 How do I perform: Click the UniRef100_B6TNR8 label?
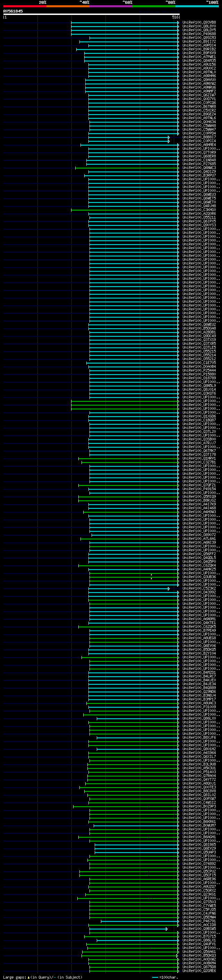click(x=199, y=106)
